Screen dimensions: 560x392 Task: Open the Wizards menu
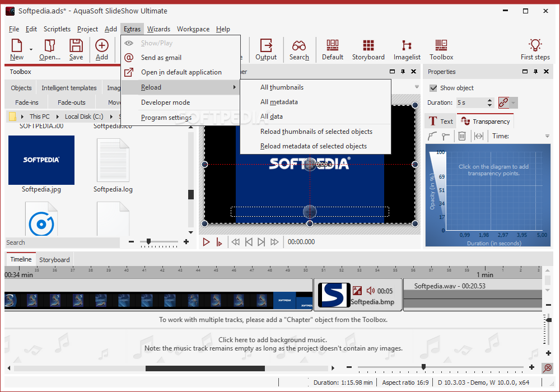(158, 29)
